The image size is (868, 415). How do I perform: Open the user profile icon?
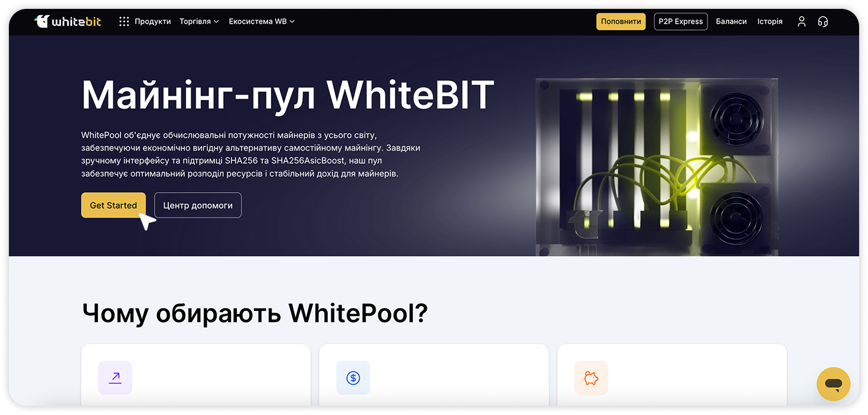801,21
